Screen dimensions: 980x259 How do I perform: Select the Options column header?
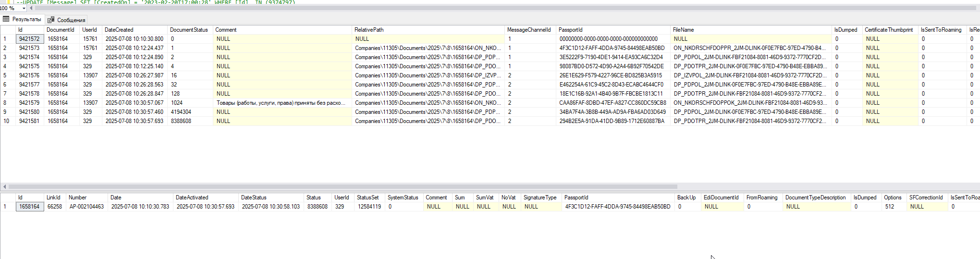click(x=894, y=197)
